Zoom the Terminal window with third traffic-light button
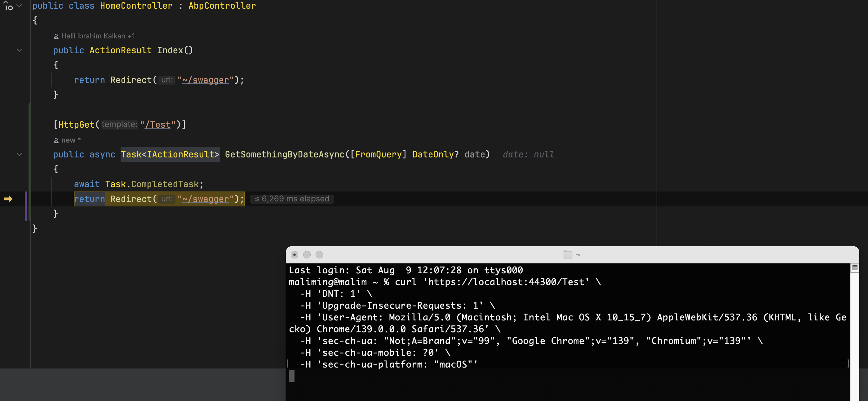868x401 pixels. [319, 255]
